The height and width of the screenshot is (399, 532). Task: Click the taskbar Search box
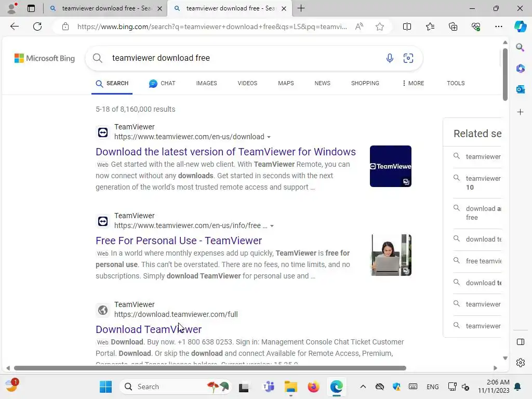175,387
